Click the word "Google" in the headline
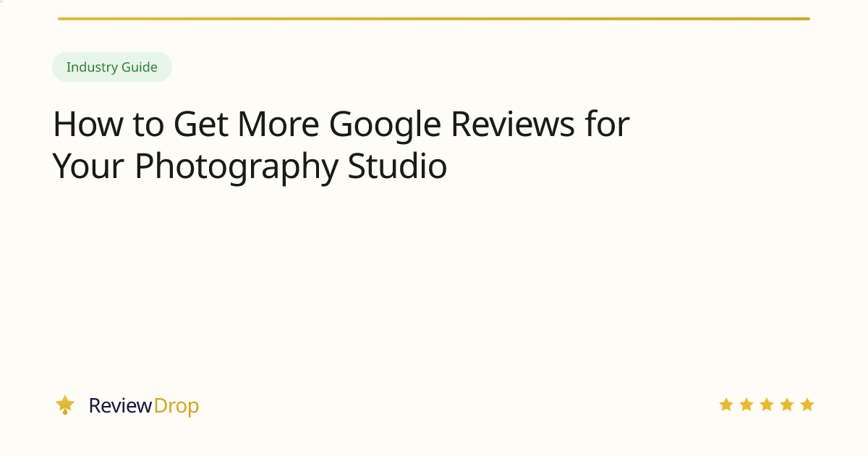Image resolution: width=868 pixels, height=456 pixels. point(386,124)
